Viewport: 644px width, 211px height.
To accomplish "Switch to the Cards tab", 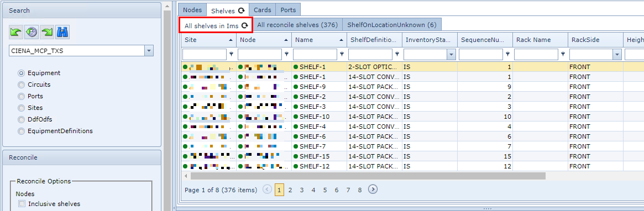I will (x=263, y=10).
